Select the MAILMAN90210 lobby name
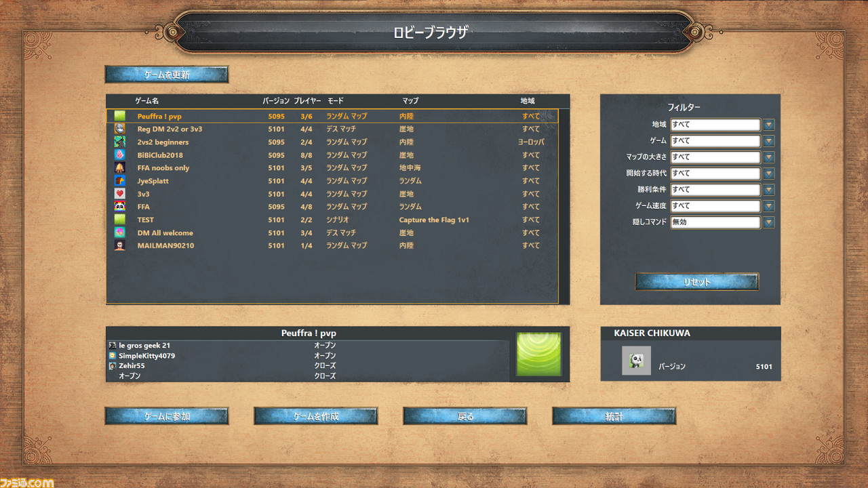The width and height of the screenshot is (868, 488). 165,245
